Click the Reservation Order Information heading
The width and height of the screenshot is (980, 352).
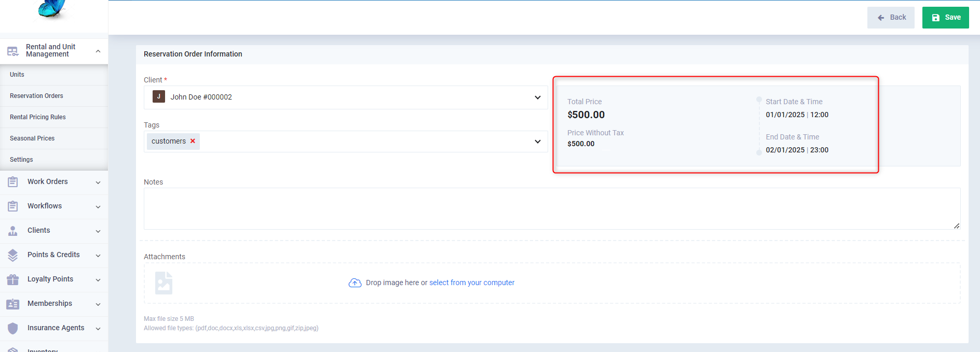pos(193,54)
